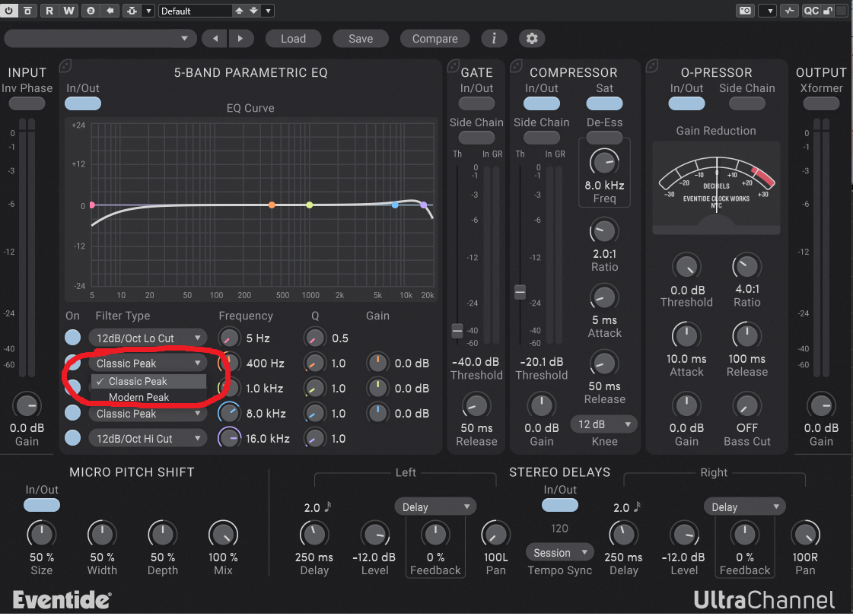
Task: Click the Micro Pitch Shift 50 % Size knob
Action: click(41, 535)
